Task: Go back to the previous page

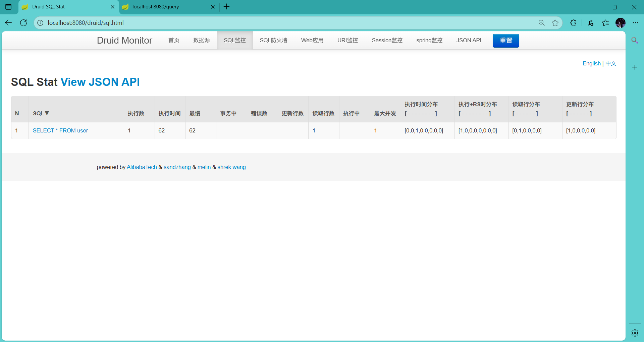Action: tap(8, 23)
